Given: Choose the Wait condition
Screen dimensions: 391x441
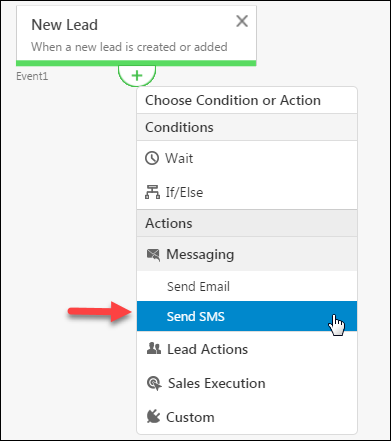Looking at the screenshot, I should (x=247, y=158).
